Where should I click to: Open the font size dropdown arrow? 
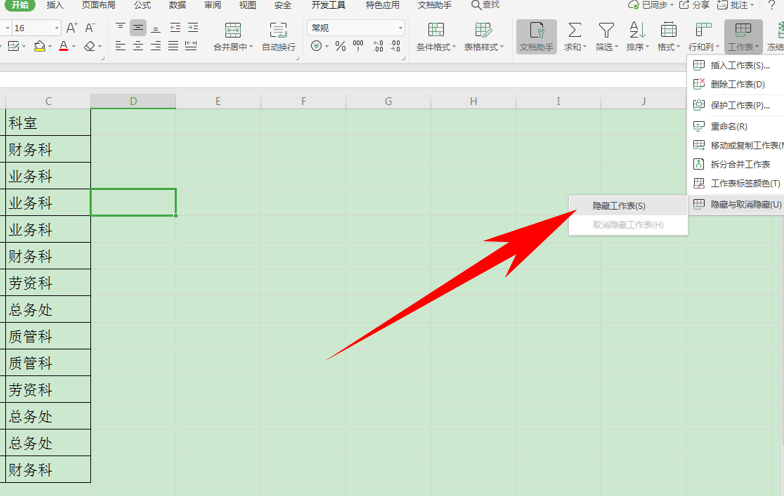[56, 28]
